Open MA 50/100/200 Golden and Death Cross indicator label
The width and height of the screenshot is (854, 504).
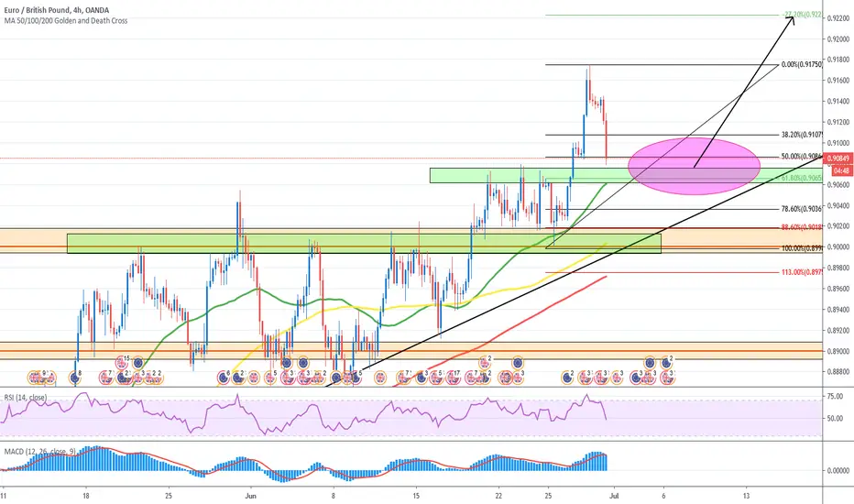pos(66,21)
